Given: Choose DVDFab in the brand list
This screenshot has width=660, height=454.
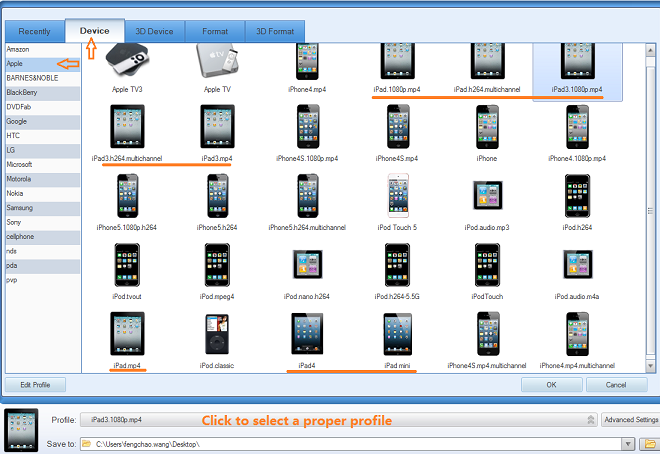Looking at the screenshot, I should click(43, 107).
